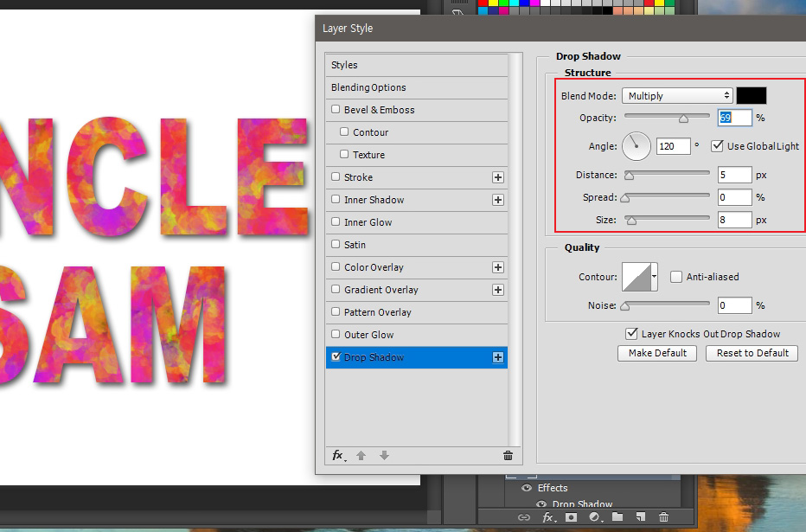Click the link layers icon in Layers panel
The width and height of the screenshot is (806, 532).
[x=523, y=517]
